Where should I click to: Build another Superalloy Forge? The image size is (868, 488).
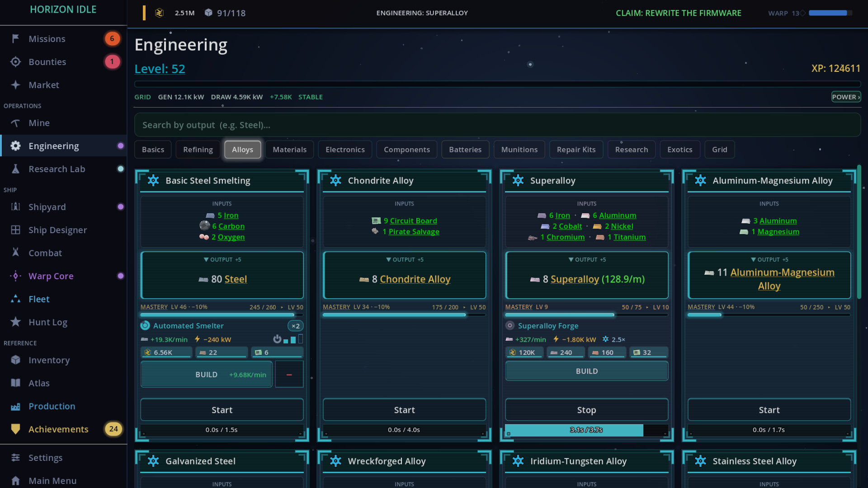(x=587, y=371)
